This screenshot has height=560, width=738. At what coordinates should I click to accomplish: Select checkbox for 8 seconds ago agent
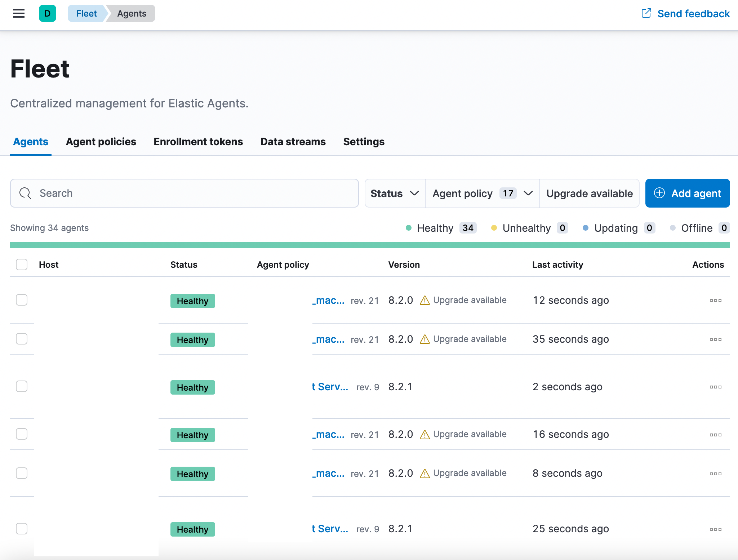click(22, 473)
